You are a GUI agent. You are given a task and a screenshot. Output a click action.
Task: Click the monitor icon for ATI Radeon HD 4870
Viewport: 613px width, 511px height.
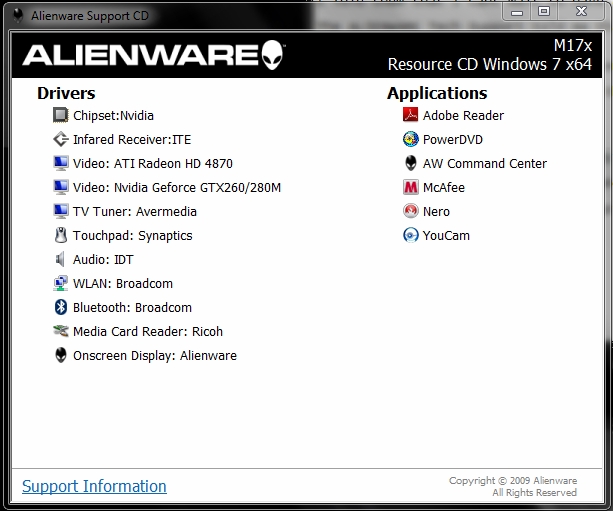(x=60, y=163)
